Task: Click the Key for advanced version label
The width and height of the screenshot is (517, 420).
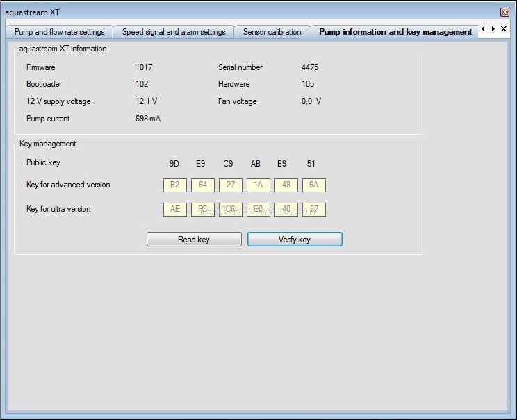Action: point(68,185)
